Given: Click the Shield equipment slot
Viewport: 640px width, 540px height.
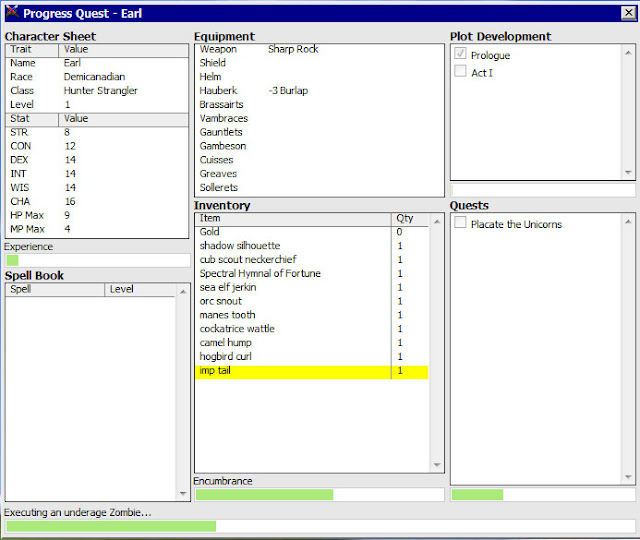Looking at the screenshot, I should [x=319, y=63].
